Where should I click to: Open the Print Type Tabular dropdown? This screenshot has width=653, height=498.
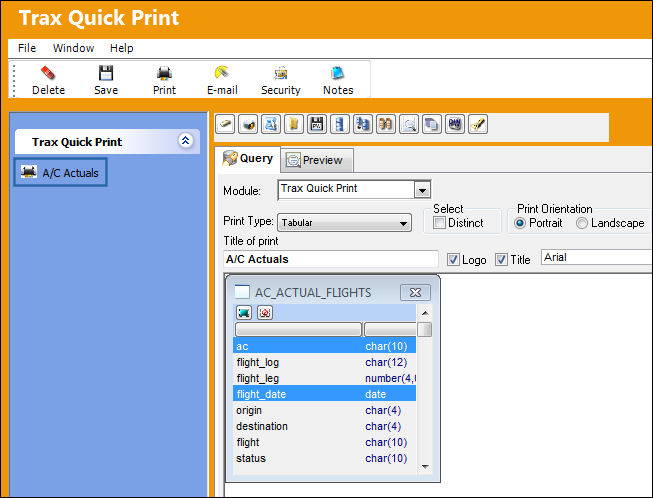click(344, 223)
